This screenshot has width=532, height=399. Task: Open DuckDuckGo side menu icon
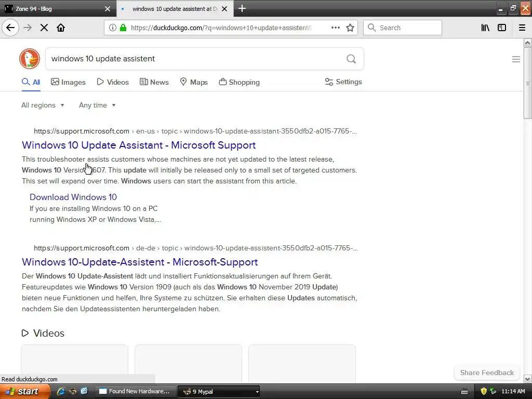pos(516,59)
